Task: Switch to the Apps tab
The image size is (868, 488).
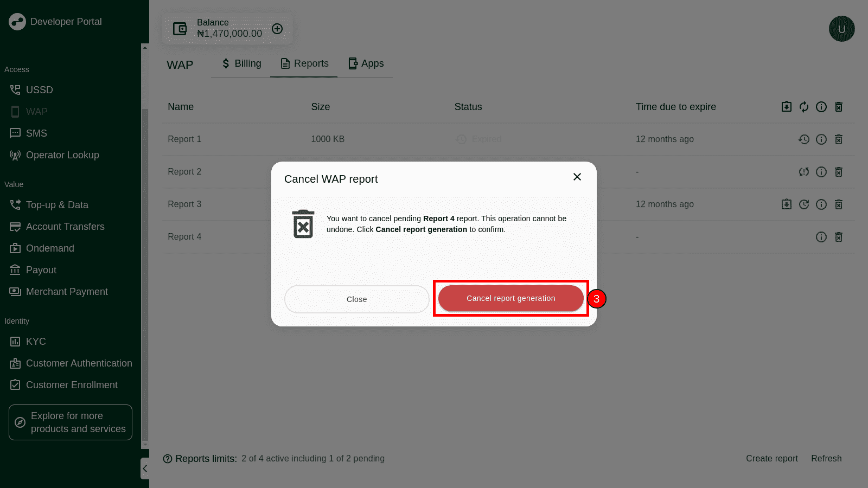Action: 366,63
